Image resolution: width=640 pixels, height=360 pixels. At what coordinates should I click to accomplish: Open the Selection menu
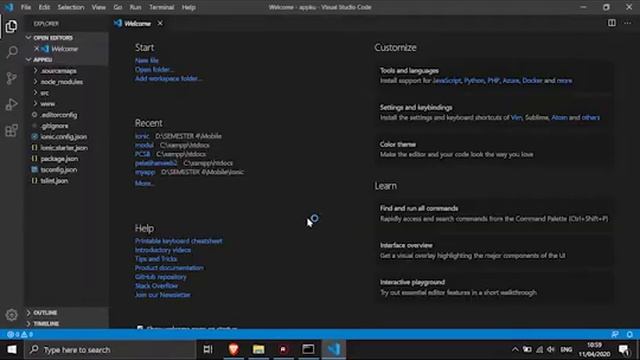click(71, 7)
